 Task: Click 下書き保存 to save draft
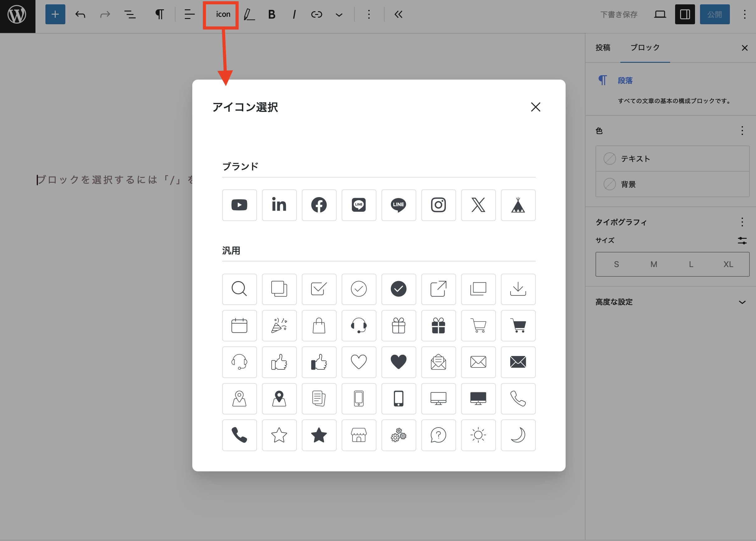[x=619, y=14]
